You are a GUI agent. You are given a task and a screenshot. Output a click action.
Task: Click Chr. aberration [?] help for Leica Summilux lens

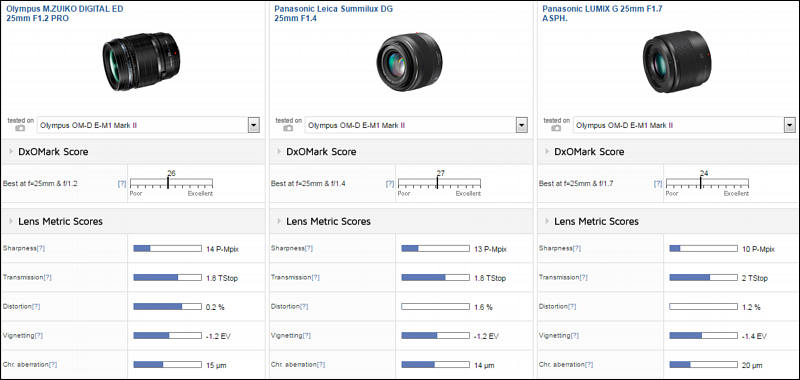(321, 365)
